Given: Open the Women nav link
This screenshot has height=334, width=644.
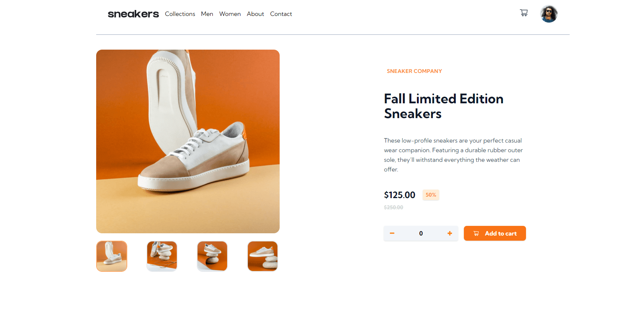Looking at the screenshot, I should [x=230, y=14].
